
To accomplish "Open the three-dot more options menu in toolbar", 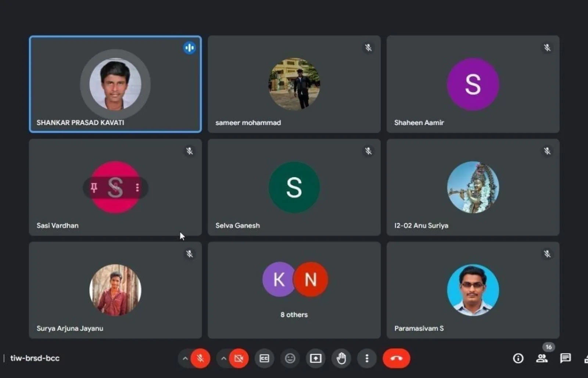I will pos(367,358).
